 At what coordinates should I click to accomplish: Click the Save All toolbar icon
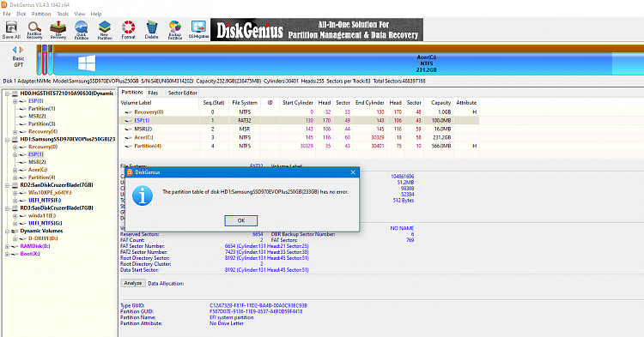[11, 30]
